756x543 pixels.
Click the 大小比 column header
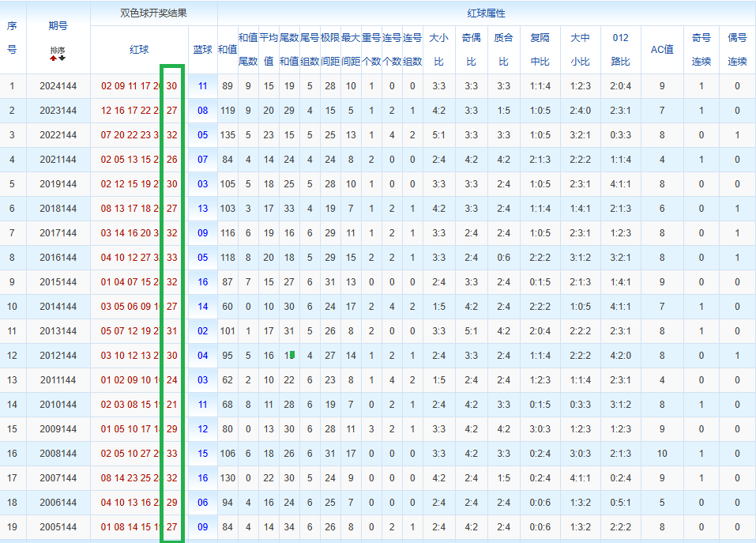pyautogui.click(x=438, y=50)
